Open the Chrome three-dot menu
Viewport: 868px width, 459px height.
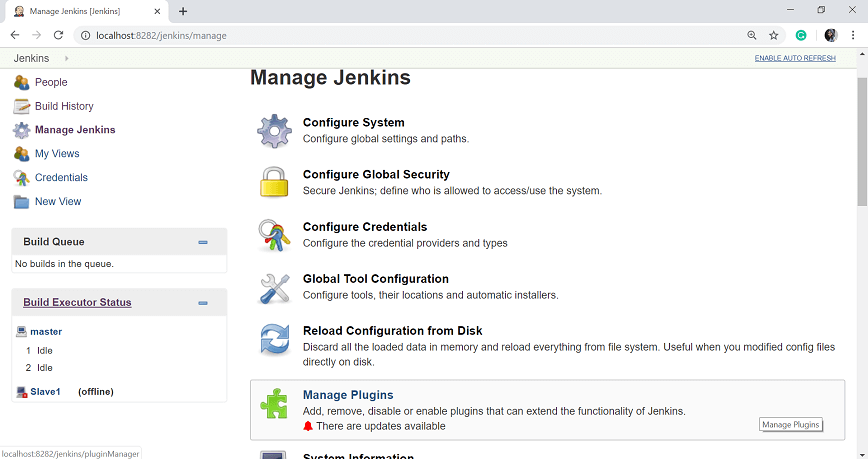coord(853,35)
